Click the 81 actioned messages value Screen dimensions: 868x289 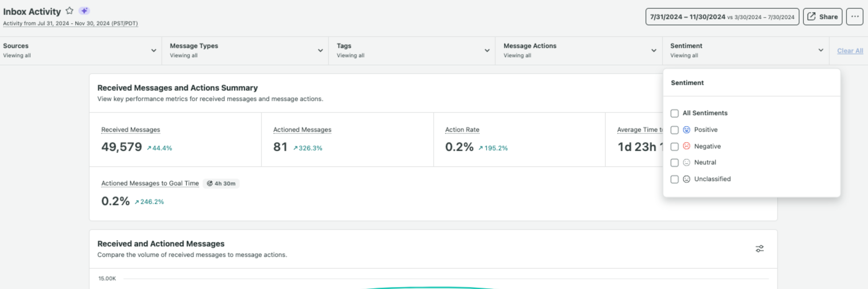280,147
